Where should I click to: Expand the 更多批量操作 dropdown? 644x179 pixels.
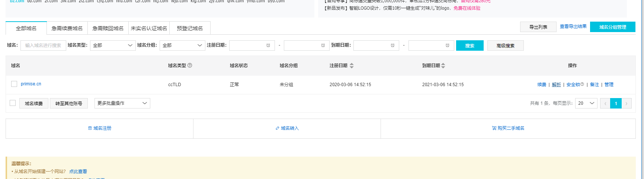pos(122,103)
